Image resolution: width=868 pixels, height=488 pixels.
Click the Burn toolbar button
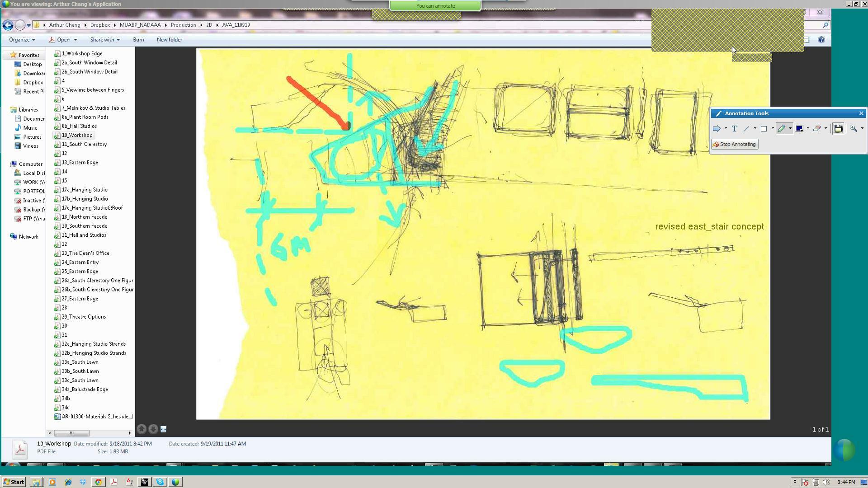pyautogui.click(x=138, y=40)
